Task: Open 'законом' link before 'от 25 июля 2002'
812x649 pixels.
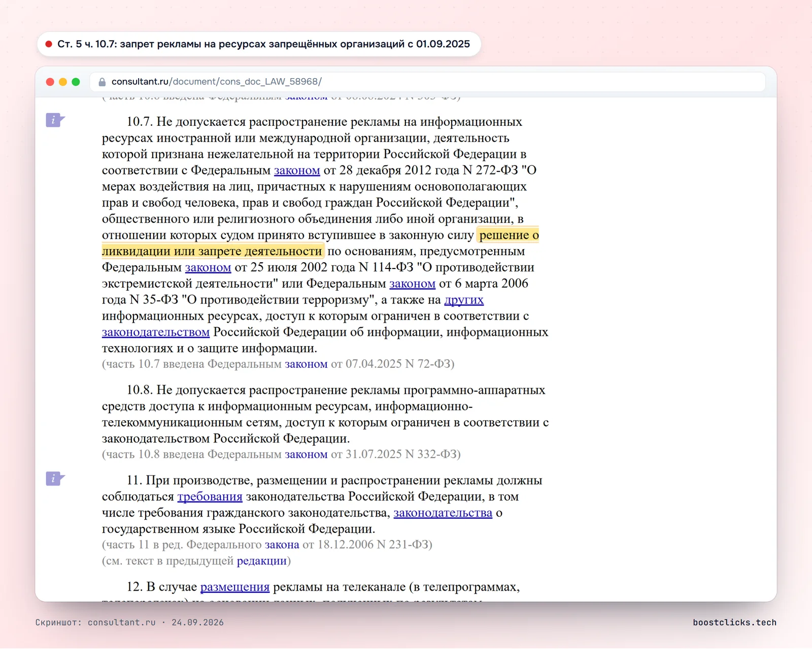Action: click(x=208, y=267)
